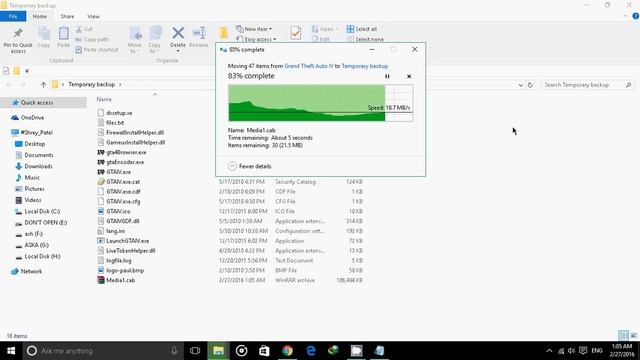Switch to the large icons view toggle

click(634, 336)
